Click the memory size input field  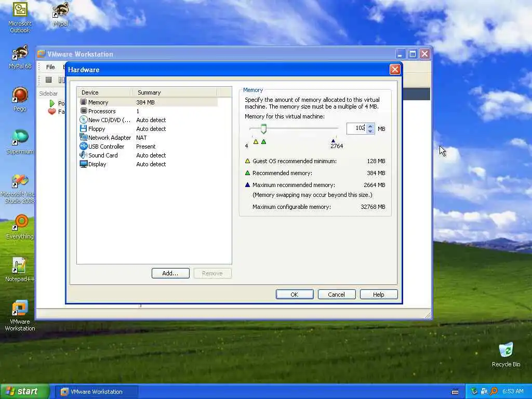[356, 128]
